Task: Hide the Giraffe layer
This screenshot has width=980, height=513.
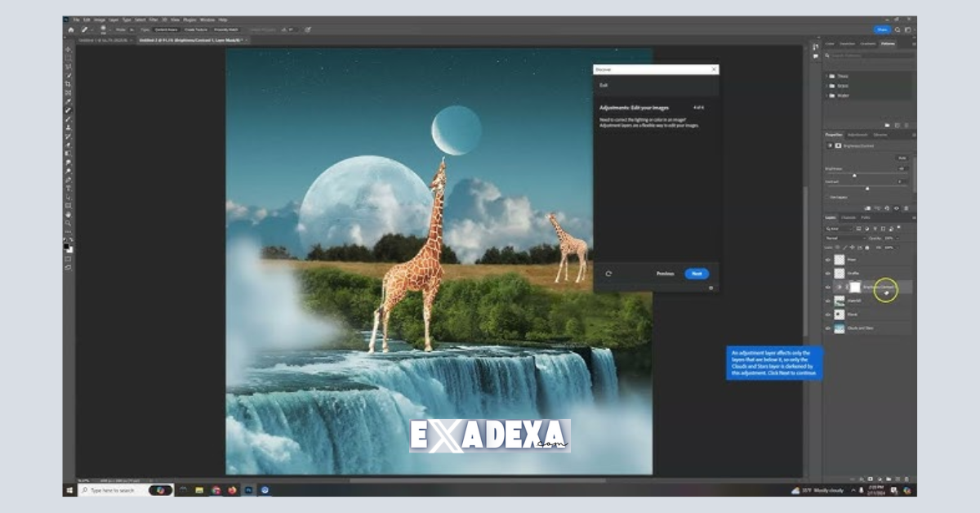Action: click(x=827, y=273)
